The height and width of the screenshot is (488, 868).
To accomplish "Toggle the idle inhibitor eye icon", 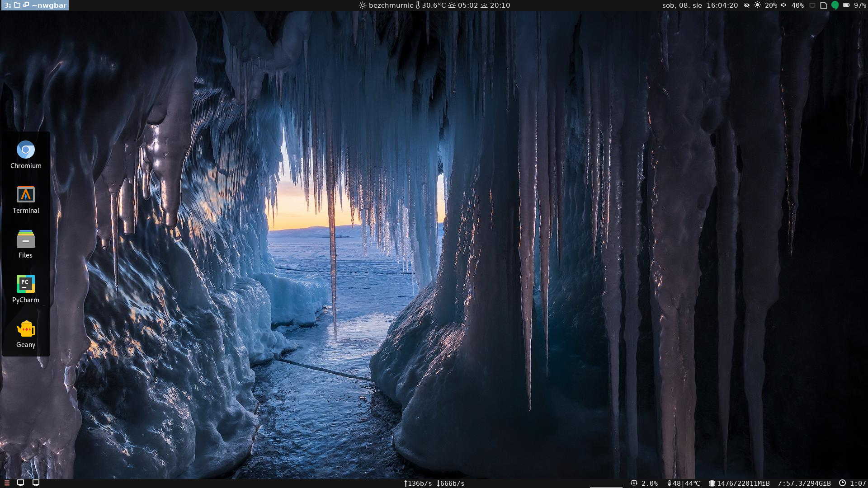I will coord(746,6).
